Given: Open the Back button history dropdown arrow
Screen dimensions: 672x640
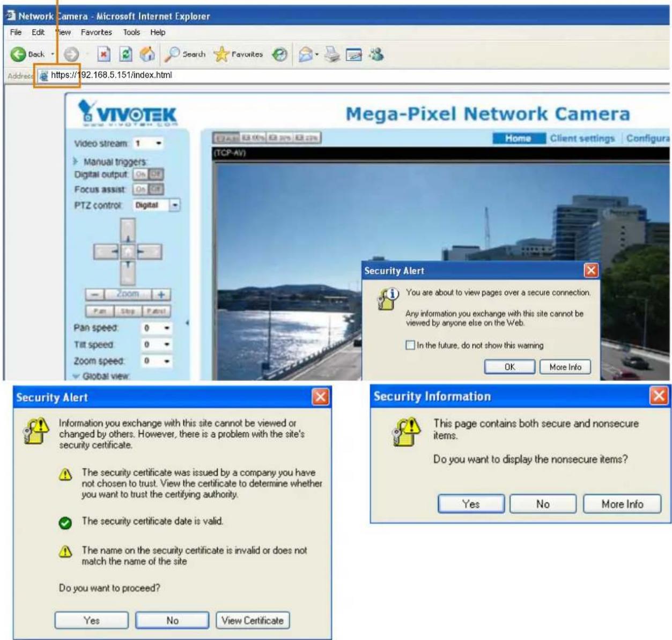Looking at the screenshot, I should click(53, 54).
